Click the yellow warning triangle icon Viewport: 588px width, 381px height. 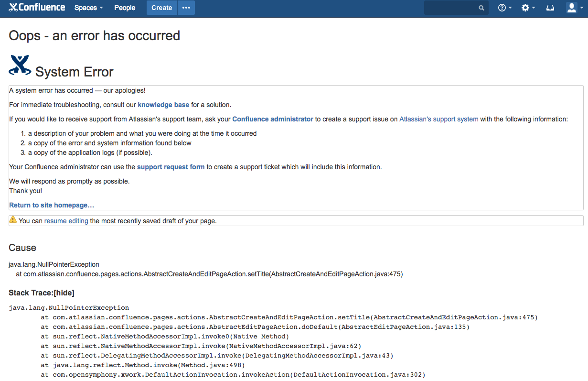[13, 220]
